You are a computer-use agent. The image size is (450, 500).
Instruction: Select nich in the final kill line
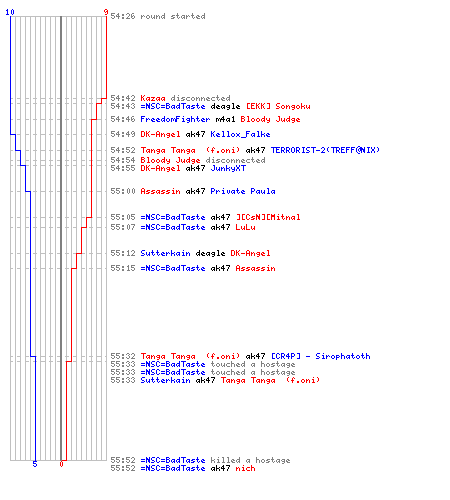(x=245, y=468)
